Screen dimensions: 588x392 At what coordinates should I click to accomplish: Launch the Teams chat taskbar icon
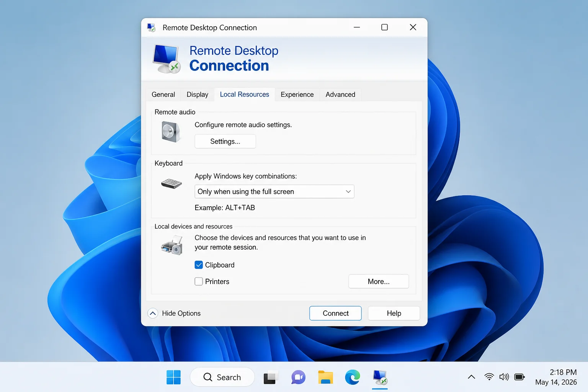click(298, 377)
